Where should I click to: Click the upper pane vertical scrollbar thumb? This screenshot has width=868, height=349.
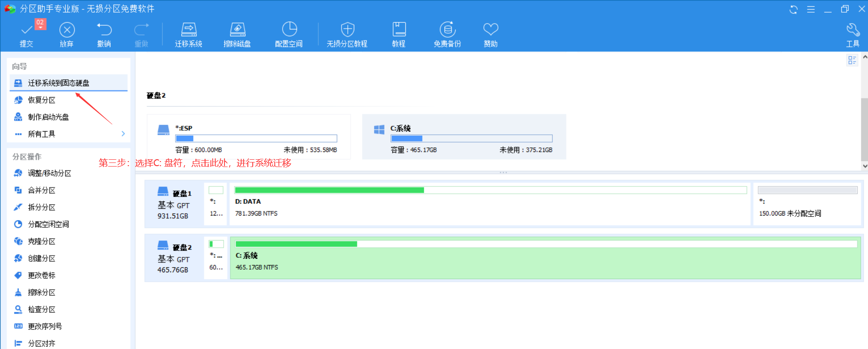(x=865, y=129)
